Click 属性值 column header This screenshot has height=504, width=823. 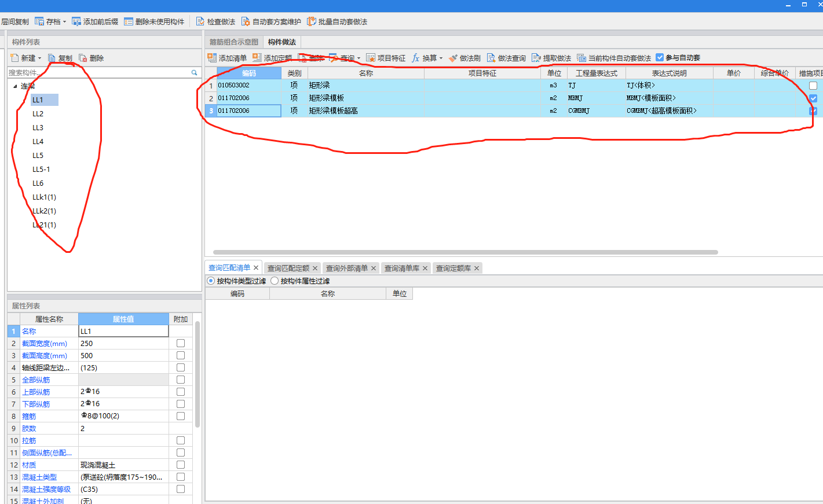pyautogui.click(x=123, y=319)
